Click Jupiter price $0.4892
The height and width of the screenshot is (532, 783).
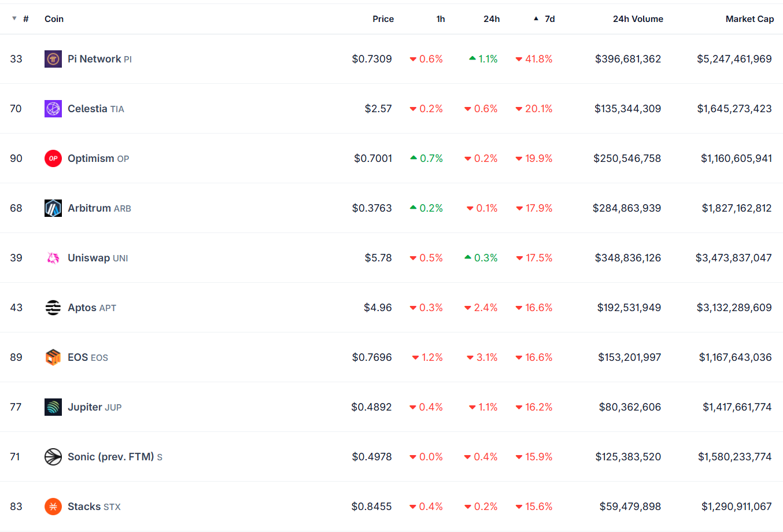(371, 407)
